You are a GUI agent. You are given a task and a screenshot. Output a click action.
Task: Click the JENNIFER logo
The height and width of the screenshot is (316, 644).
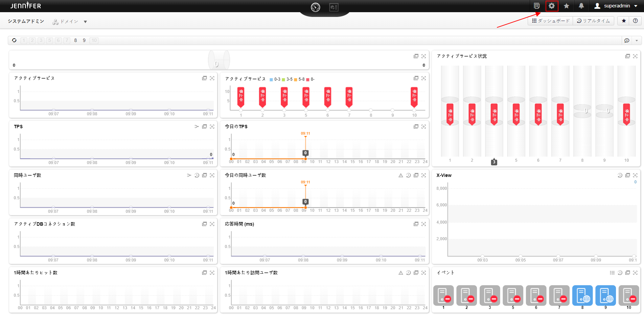pos(26,6)
